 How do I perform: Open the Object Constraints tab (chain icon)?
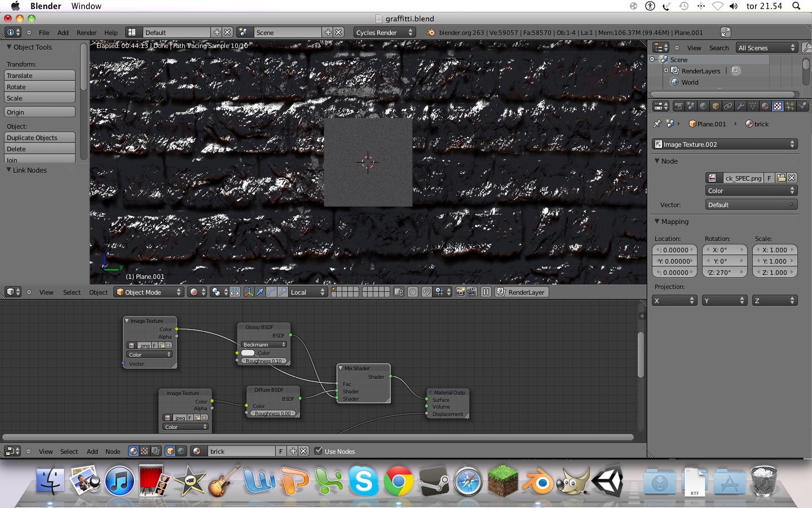coord(728,106)
